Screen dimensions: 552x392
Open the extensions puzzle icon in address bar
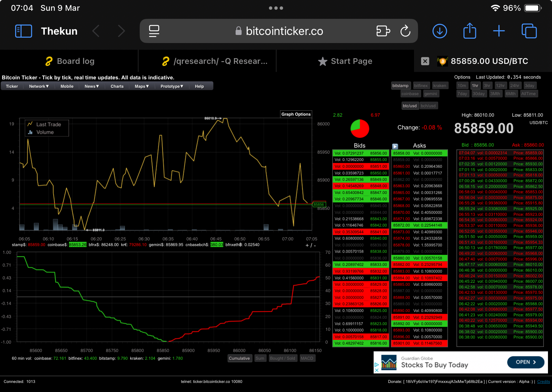click(x=383, y=31)
